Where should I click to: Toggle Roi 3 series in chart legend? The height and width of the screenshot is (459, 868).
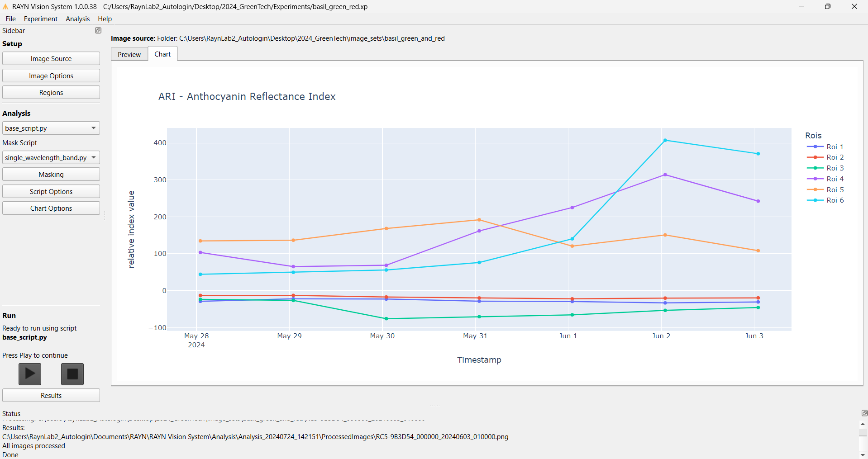825,168
